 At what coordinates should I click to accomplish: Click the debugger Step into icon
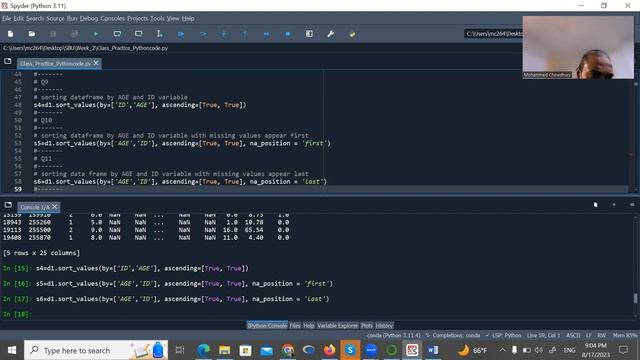click(x=224, y=34)
